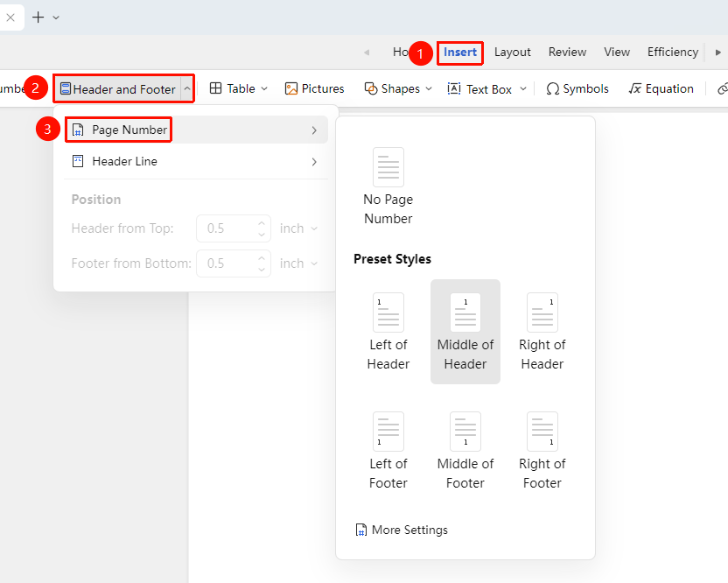Expand the Shapes dropdown arrow
728x583 pixels.
click(x=429, y=88)
